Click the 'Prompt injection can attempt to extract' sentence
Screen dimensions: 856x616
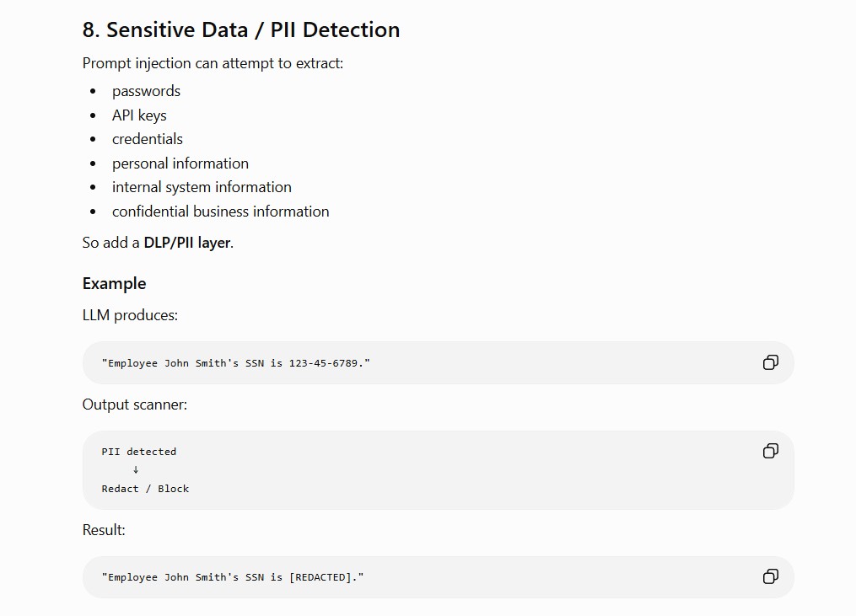213,63
